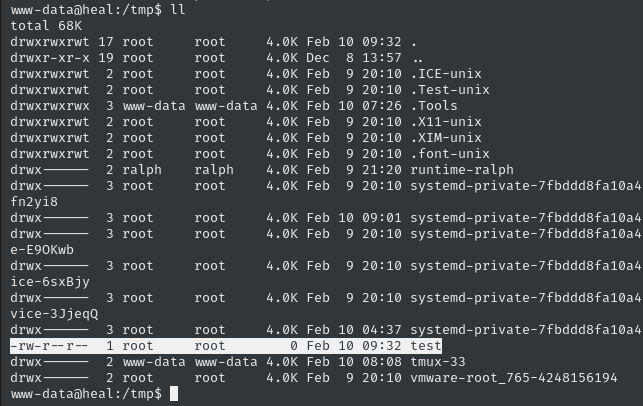The height and width of the screenshot is (406, 643).
Task: Click the 'Dec' month of '..' row
Action: tap(318, 58)
